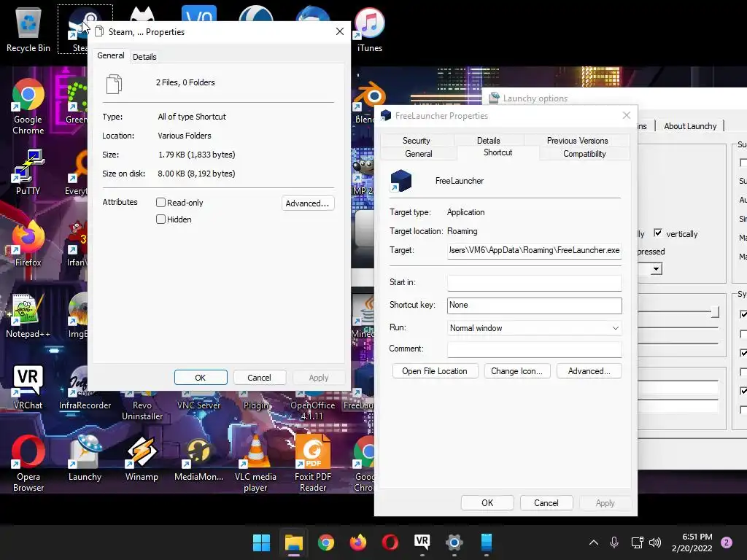Open Settings gear in the taskbar

click(x=454, y=542)
